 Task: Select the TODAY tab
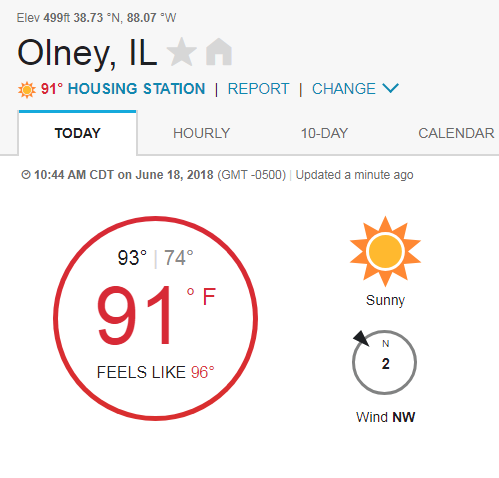pos(77,133)
